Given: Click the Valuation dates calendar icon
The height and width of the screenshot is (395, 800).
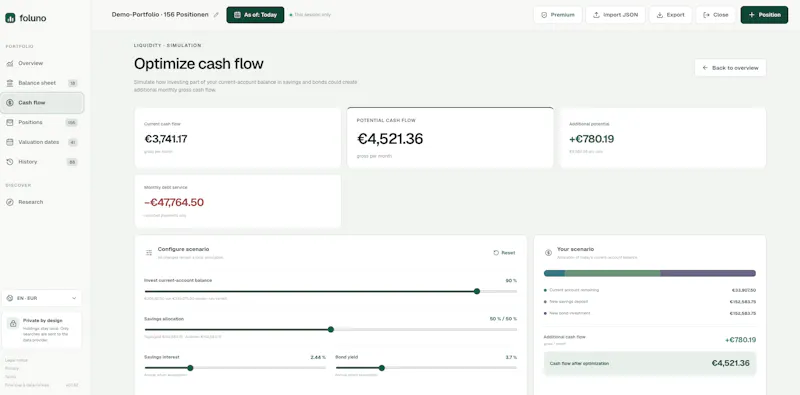Looking at the screenshot, I should [10, 142].
